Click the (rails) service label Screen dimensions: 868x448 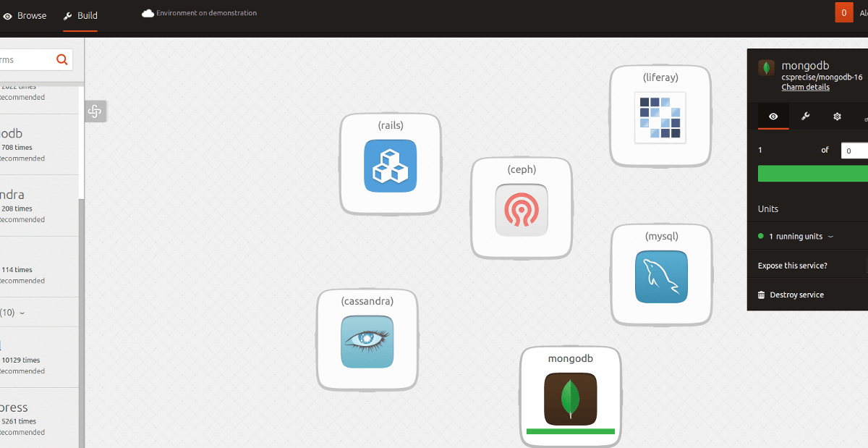[391, 125]
